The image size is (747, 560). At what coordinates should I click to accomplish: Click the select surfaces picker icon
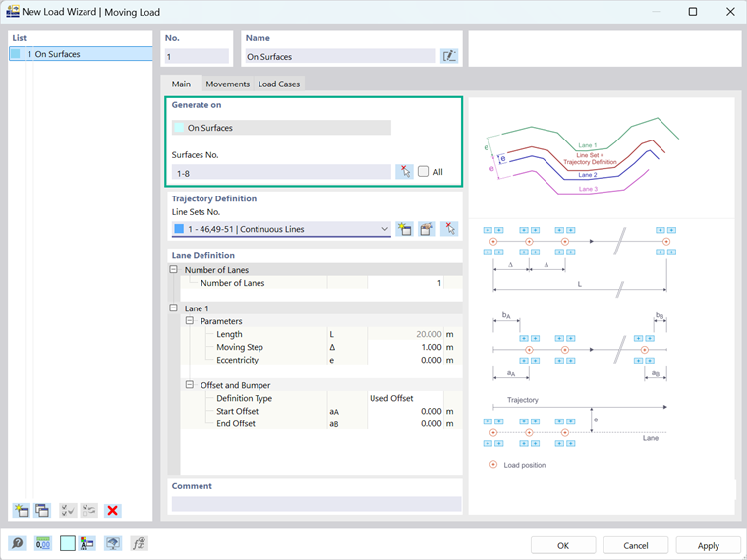tap(405, 171)
